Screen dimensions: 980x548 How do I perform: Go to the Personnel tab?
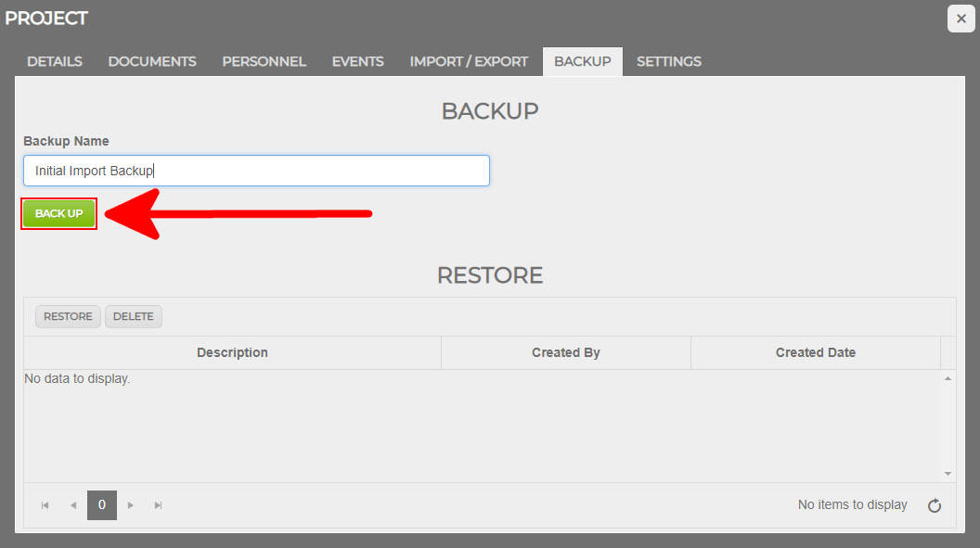click(264, 61)
